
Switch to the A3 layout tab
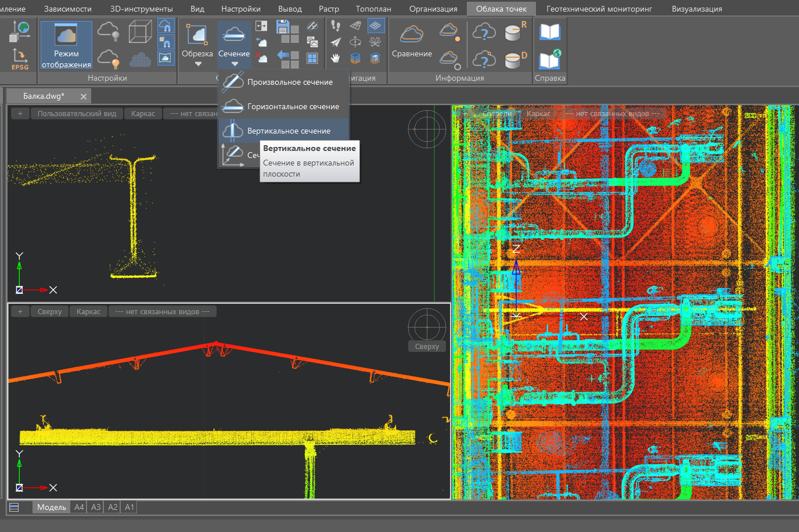click(96, 507)
